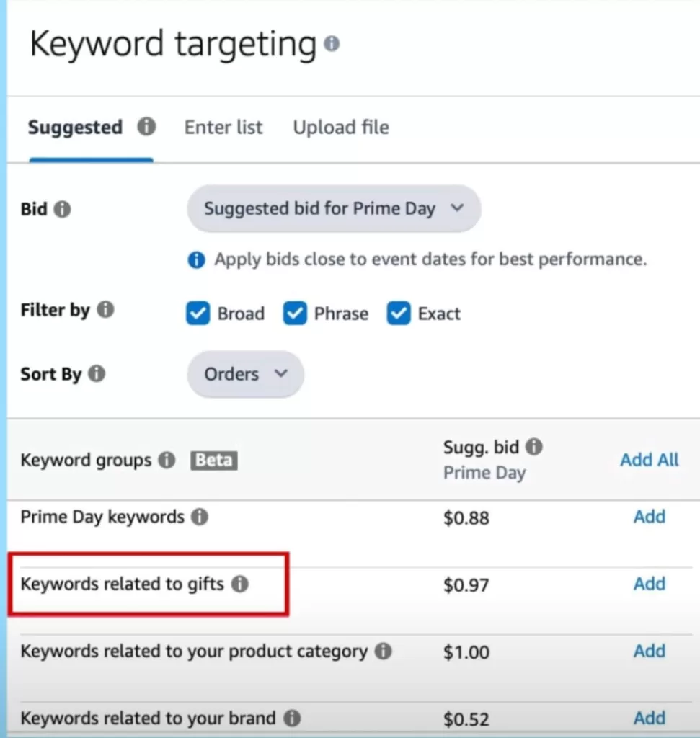Click info icon beside Keyword groups

pyautogui.click(x=167, y=460)
